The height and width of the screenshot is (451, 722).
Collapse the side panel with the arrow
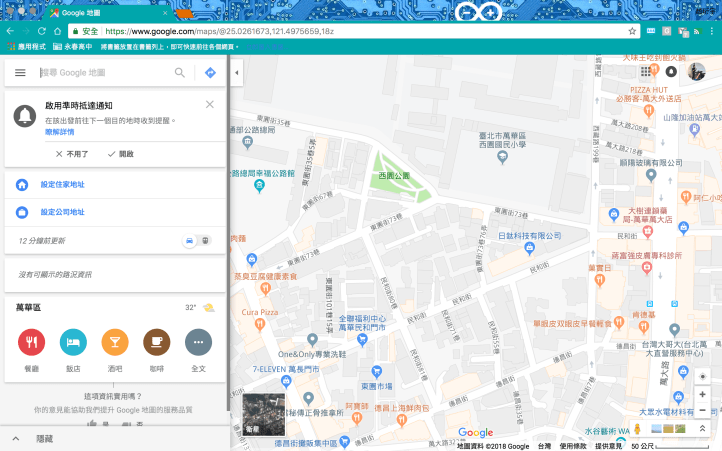point(237,72)
